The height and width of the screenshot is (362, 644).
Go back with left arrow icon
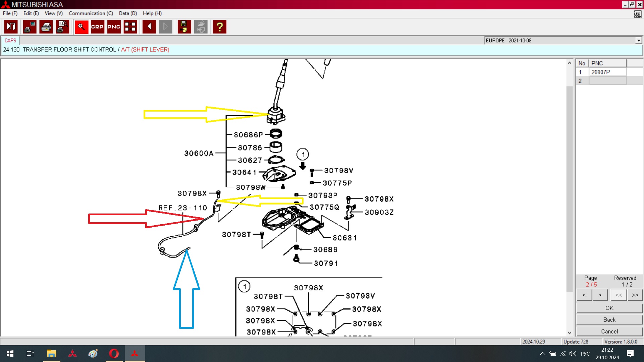click(149, 27)
